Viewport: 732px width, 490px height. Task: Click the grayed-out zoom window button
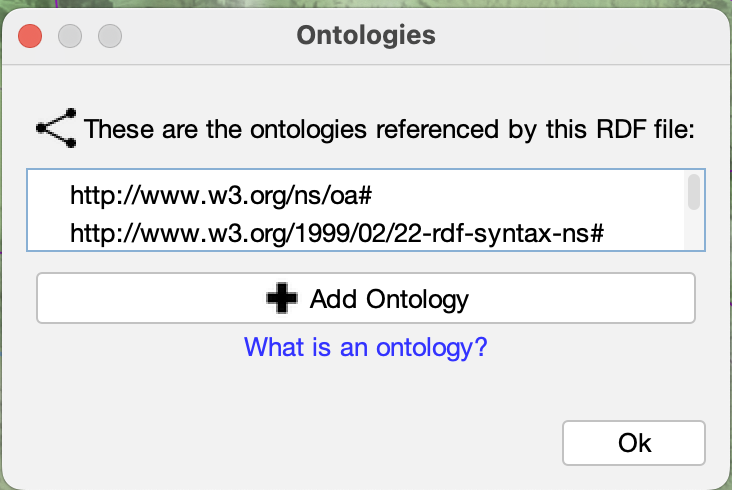pyautogui.click(x=108, y=37)
